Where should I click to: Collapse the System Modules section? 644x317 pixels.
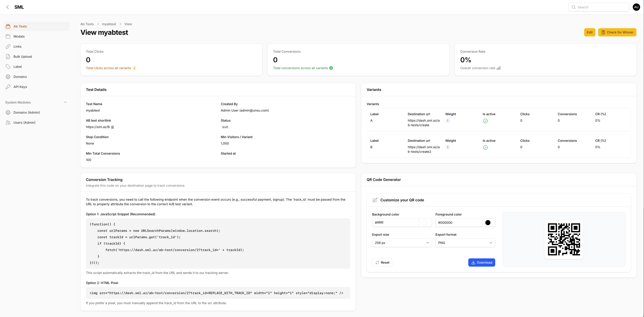coord(65,102)
